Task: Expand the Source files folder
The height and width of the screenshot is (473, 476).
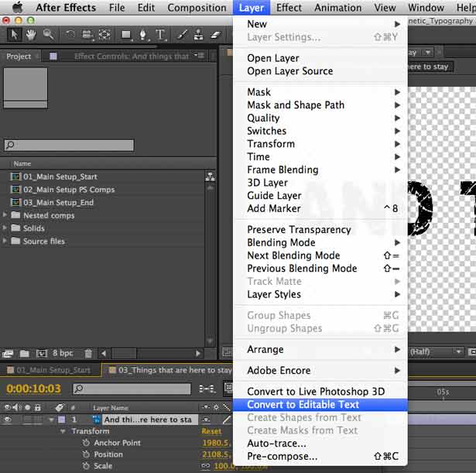Action: tap(5, 241)
